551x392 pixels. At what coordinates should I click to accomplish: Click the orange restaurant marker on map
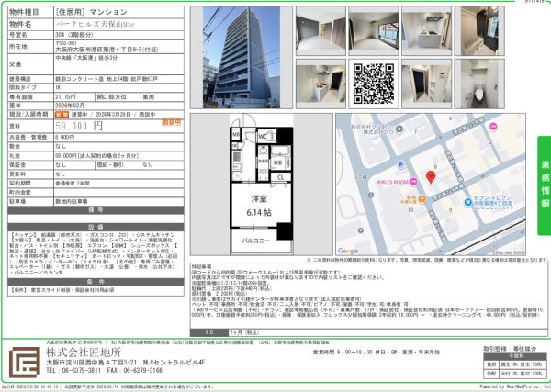(x=422, y=199)
